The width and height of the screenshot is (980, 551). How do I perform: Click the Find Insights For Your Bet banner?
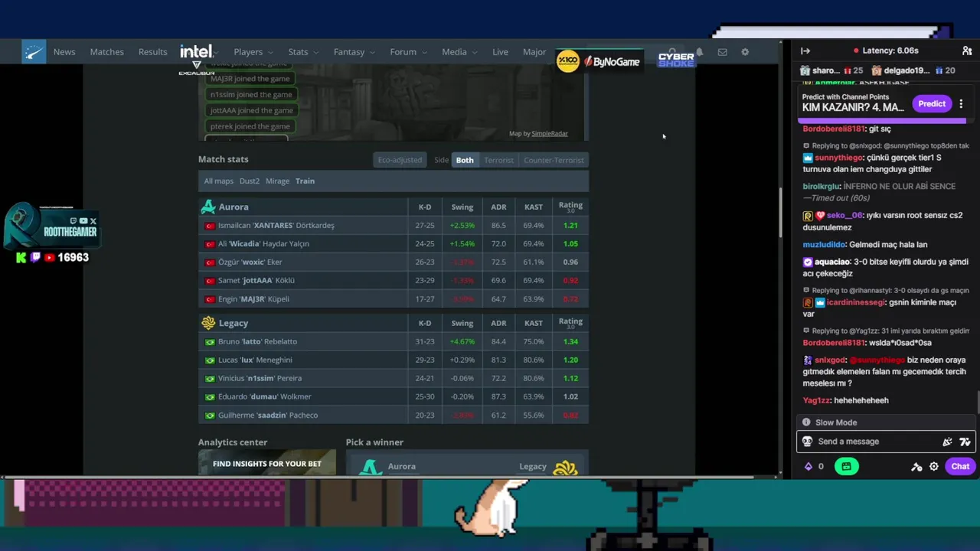coord(266,463)
